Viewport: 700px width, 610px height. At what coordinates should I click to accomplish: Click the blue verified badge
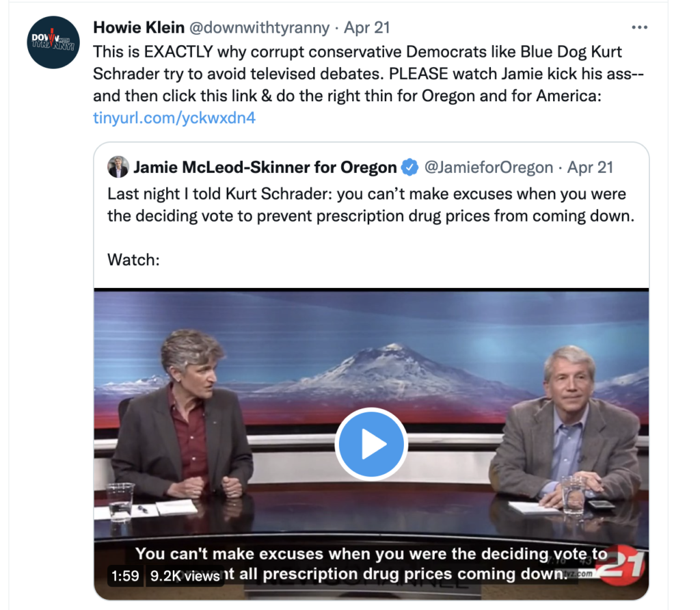[409, 168]
